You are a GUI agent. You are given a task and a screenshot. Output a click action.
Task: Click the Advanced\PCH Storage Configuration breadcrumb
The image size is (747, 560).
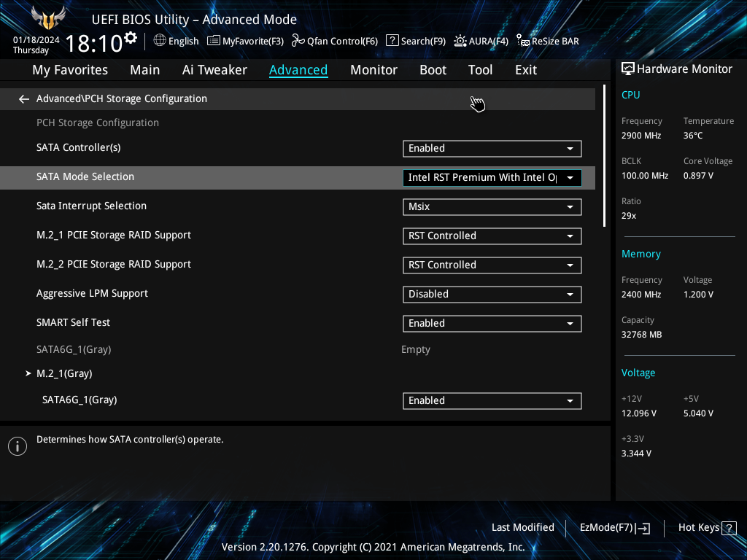point(122,98)
